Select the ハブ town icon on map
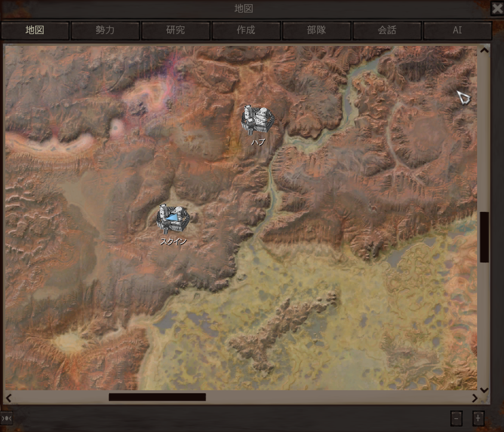The image size is (504, 432). [x=258, y=120]
